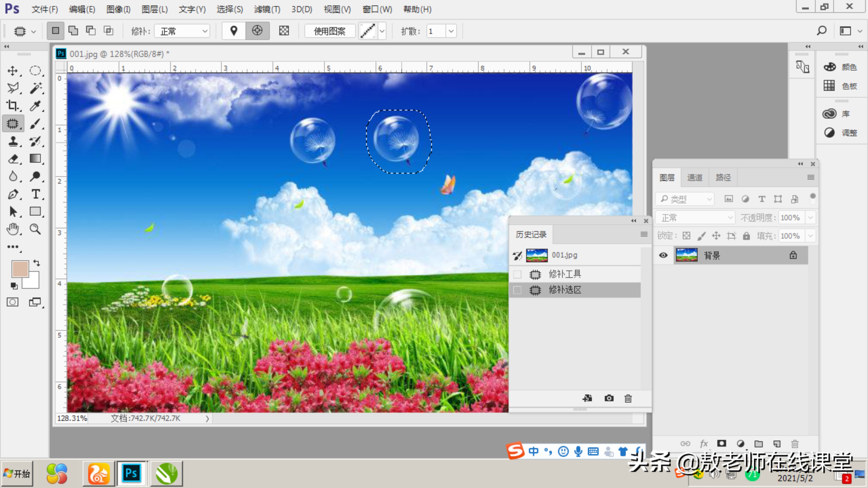Select Destination patch mode option
Image resolution: width=868 pixels, height=488 pixels.
click(x=257, y=31)
